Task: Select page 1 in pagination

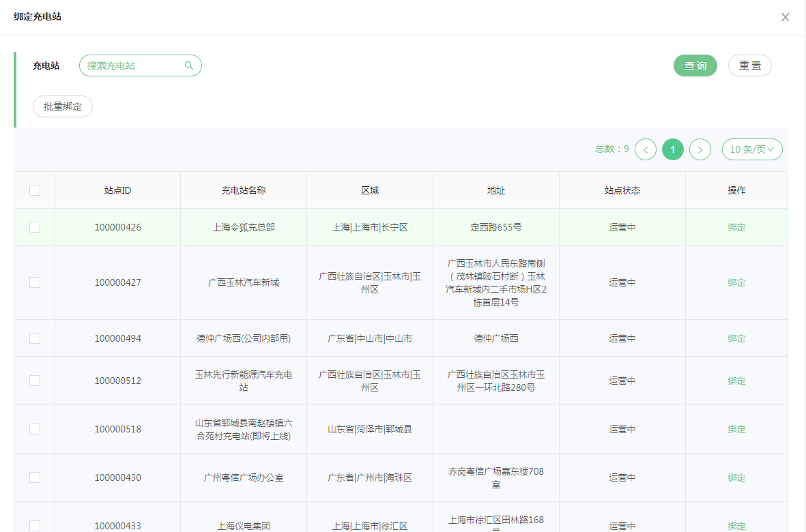Action: point(673,149)
